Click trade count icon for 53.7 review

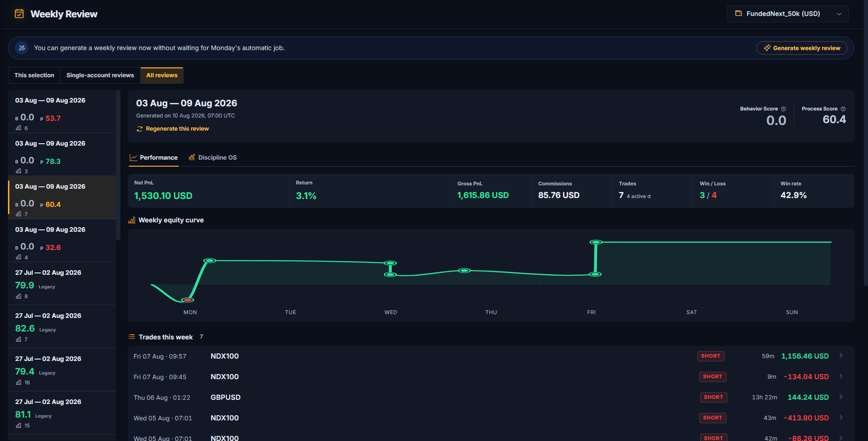click(x=19, y=128)
